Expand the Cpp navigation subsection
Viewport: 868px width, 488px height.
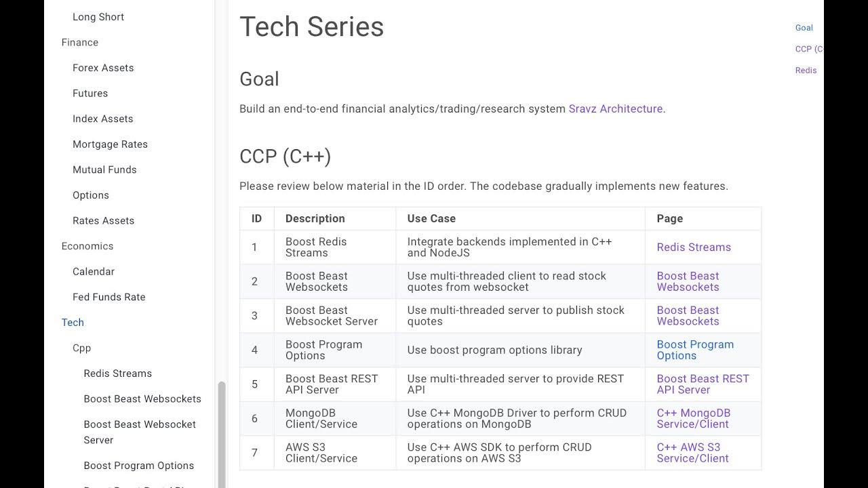[x=81, y=348]
